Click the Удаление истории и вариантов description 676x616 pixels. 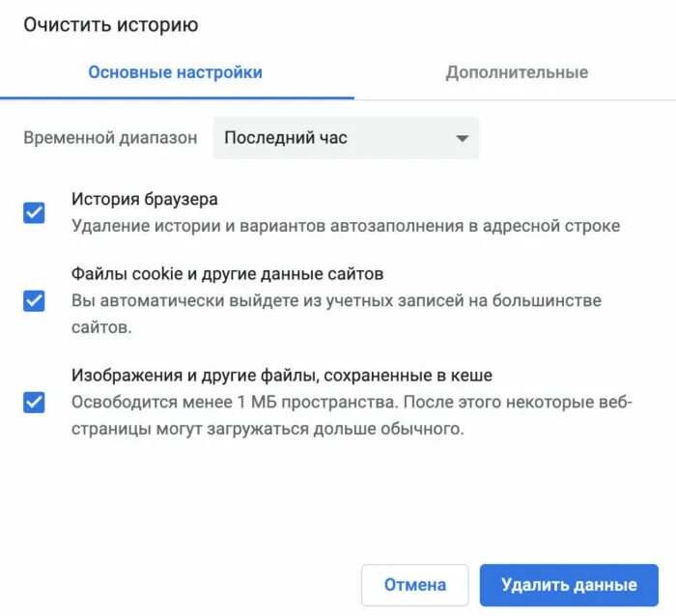[345, 226]
